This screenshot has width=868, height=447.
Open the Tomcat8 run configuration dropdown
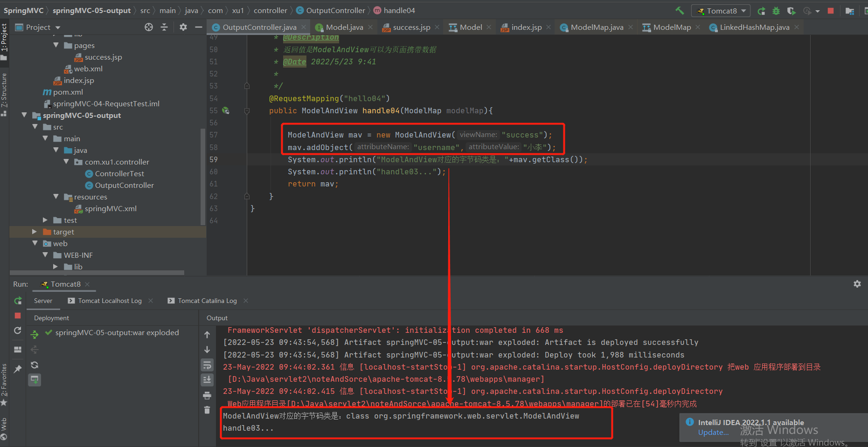[x=721, y=11]
